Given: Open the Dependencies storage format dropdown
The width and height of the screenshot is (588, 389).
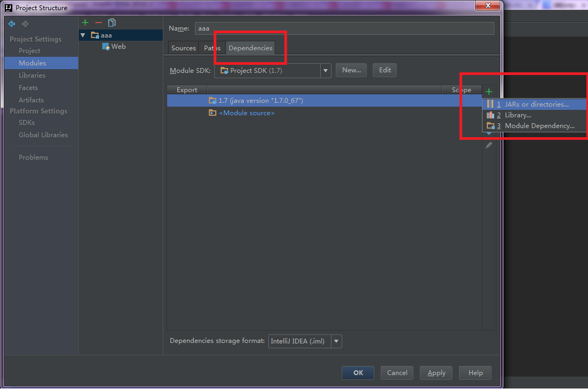Looking at the screenshot, I should [x=336, y=341].
